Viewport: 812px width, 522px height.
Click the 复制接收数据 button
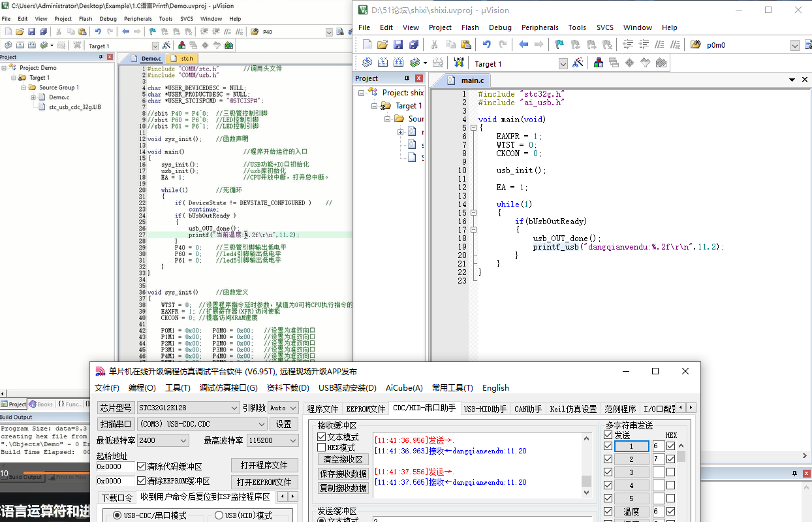(x=343, y=488)
